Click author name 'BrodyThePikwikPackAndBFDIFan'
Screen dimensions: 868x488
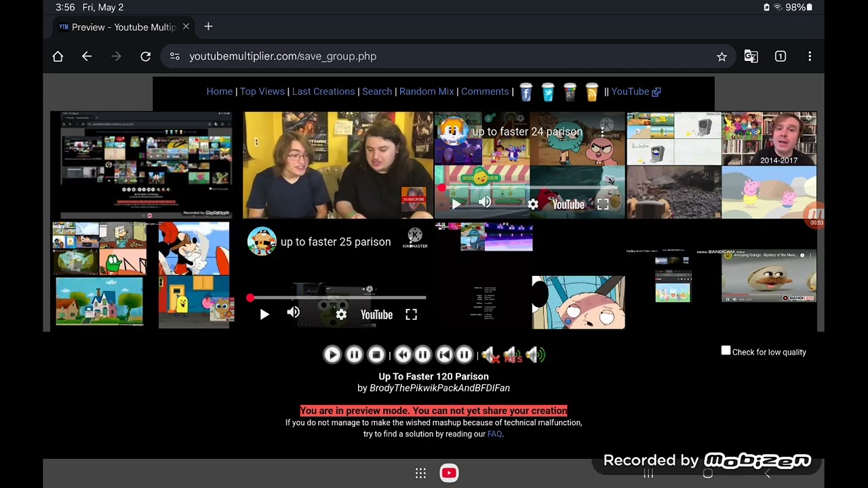pos(439,388)
